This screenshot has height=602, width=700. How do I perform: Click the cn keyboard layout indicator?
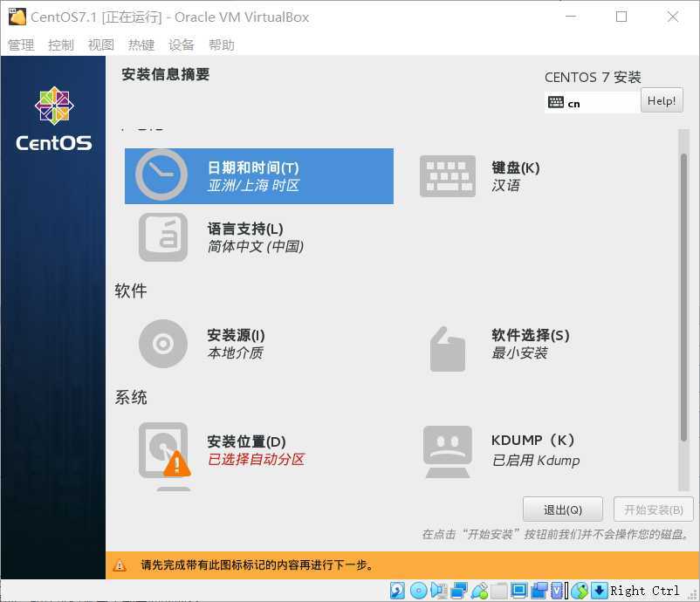592,102
